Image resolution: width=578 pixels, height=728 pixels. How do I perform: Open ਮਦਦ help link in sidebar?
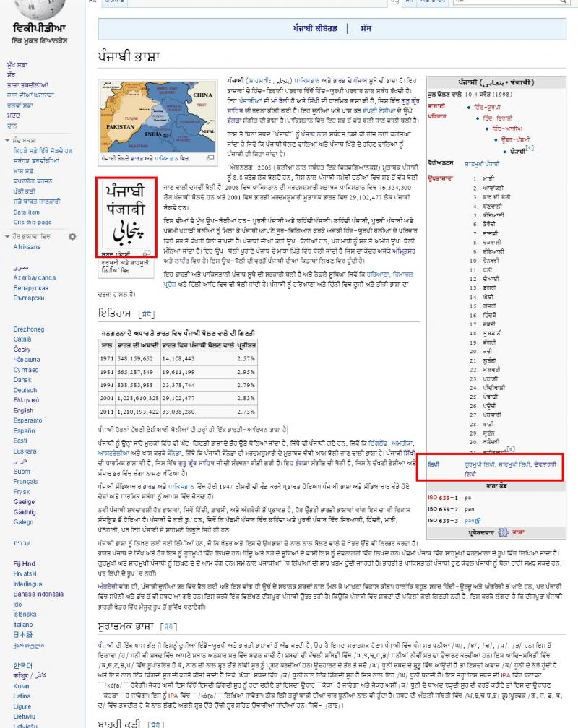pyautogui.click(x=14, y=116)
